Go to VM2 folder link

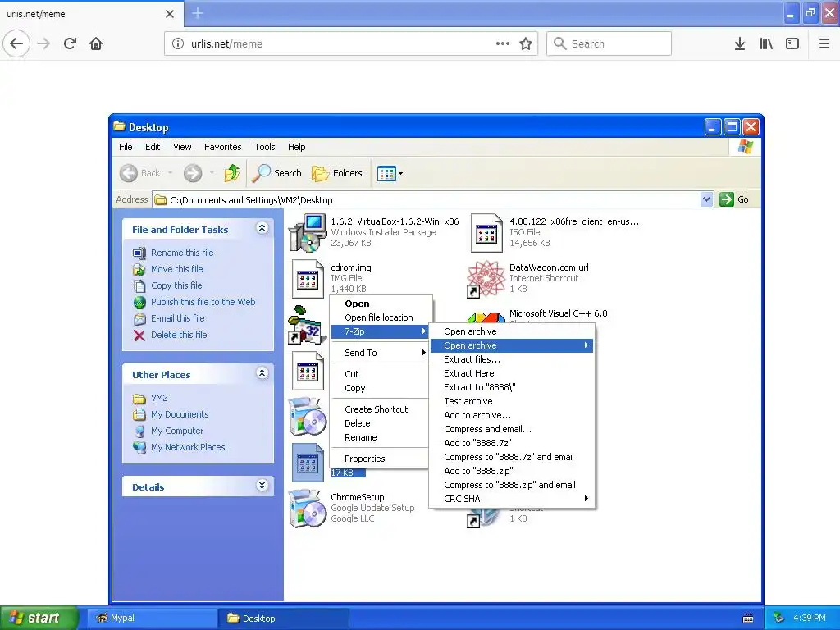[159, 398]
